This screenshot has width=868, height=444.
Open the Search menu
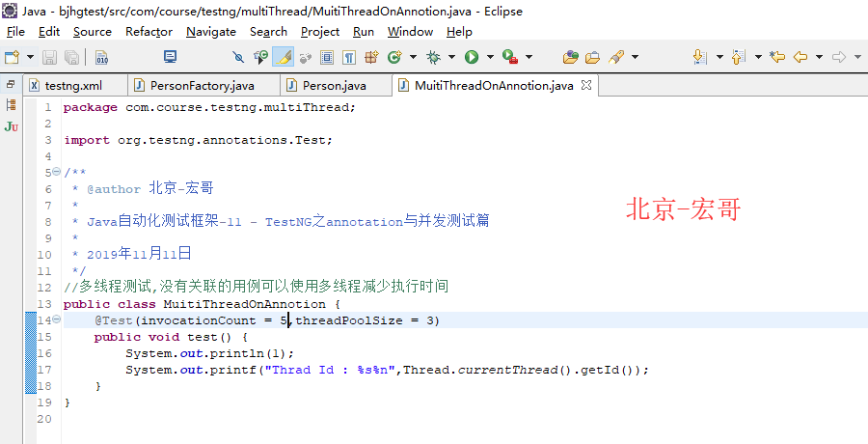pos(268,32)
